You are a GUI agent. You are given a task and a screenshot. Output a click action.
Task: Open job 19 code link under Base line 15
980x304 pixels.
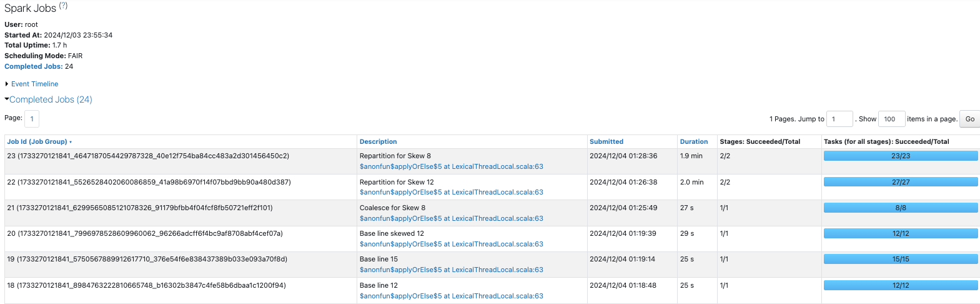(452, 270)
